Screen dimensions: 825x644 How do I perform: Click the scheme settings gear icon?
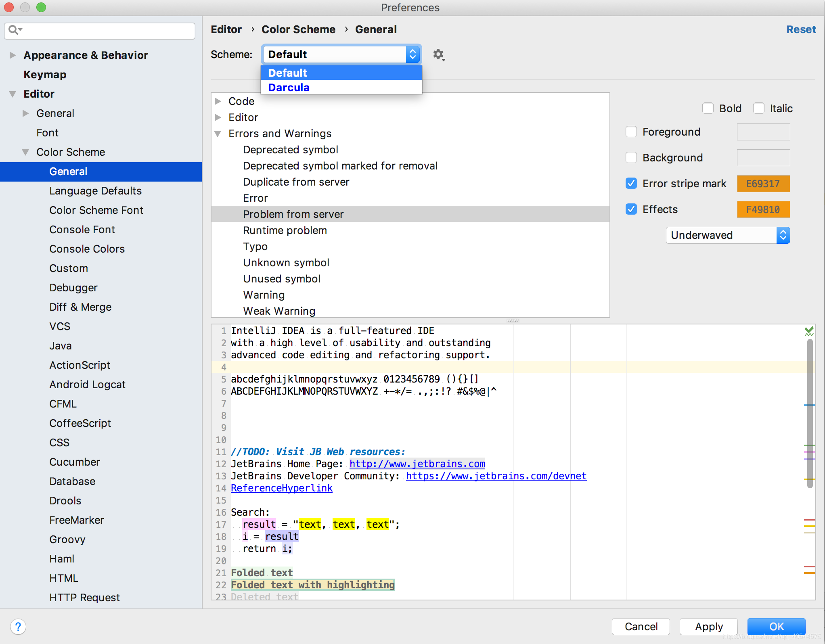click(x=439, y=54)
